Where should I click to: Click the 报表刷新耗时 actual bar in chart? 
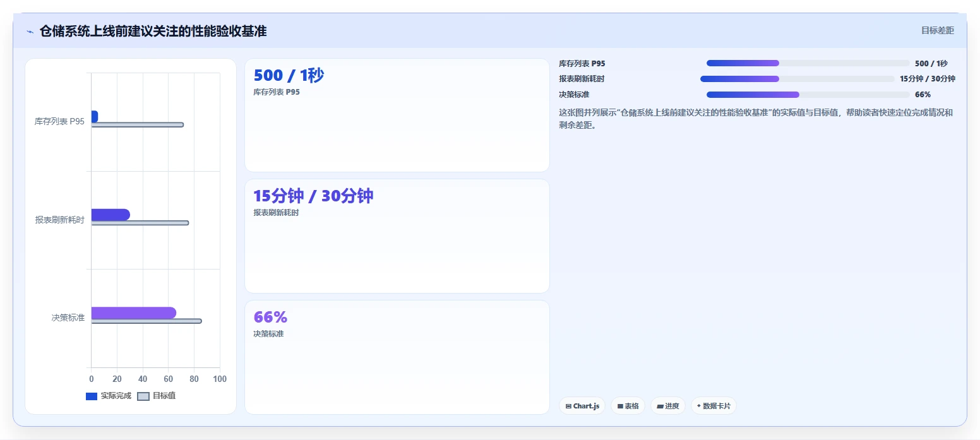(x=111, y=215)
